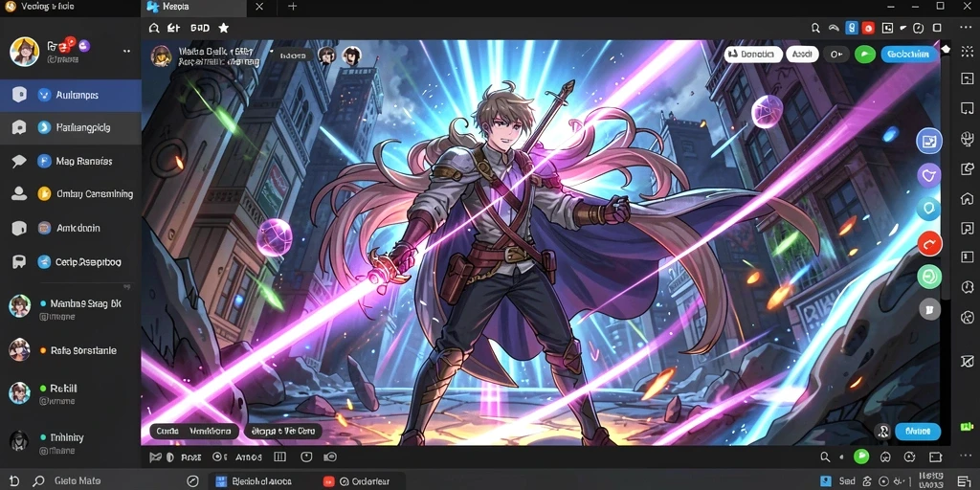This screenshot has width=980, height=490.
Task: Click the red circular arrow icon
Action: pyautogui.click(x=929, y=243)
